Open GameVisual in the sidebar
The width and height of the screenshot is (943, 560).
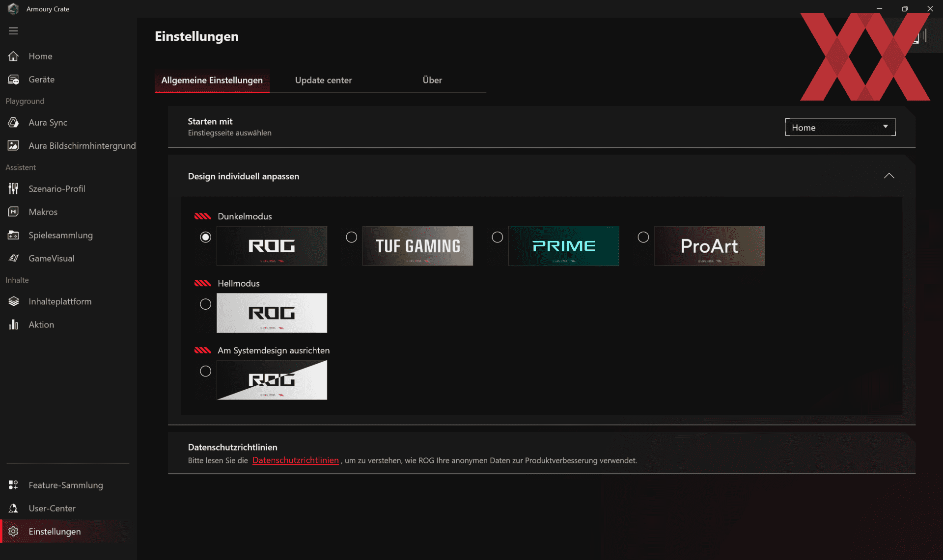coord(52,259)
